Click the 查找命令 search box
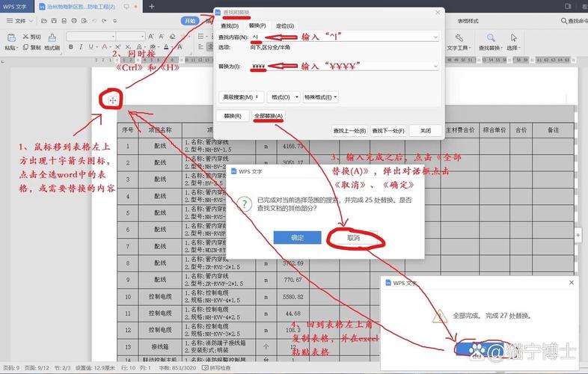The height and width of the screenshot is (374, 588). click(x=574, y=21)
